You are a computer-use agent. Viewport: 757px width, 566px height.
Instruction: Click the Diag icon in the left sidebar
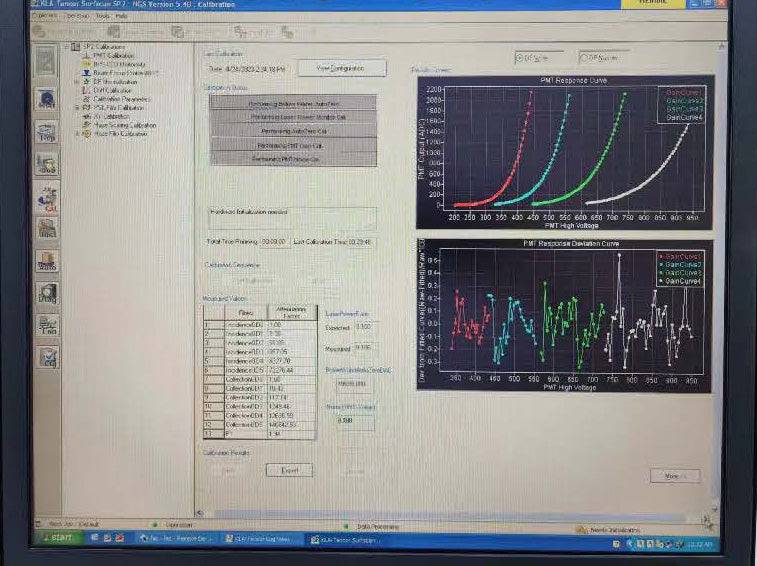point(47,293)
